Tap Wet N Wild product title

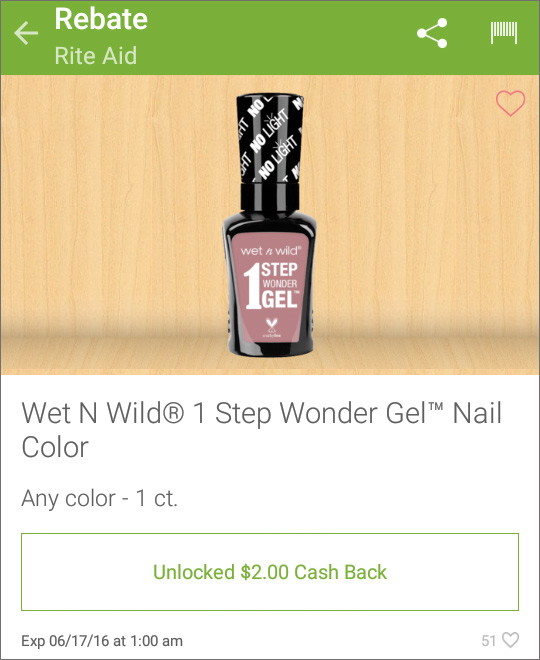point(261,430)
